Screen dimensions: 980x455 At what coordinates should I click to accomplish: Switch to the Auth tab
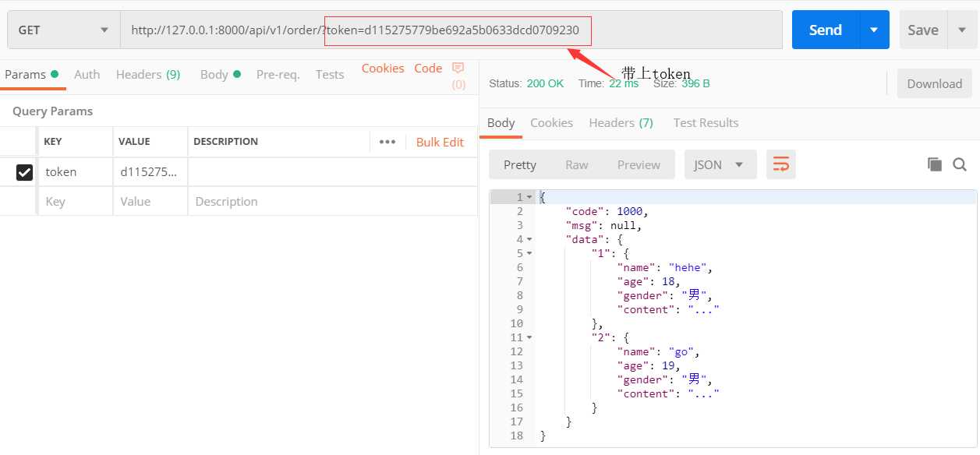tap(87, 75)
